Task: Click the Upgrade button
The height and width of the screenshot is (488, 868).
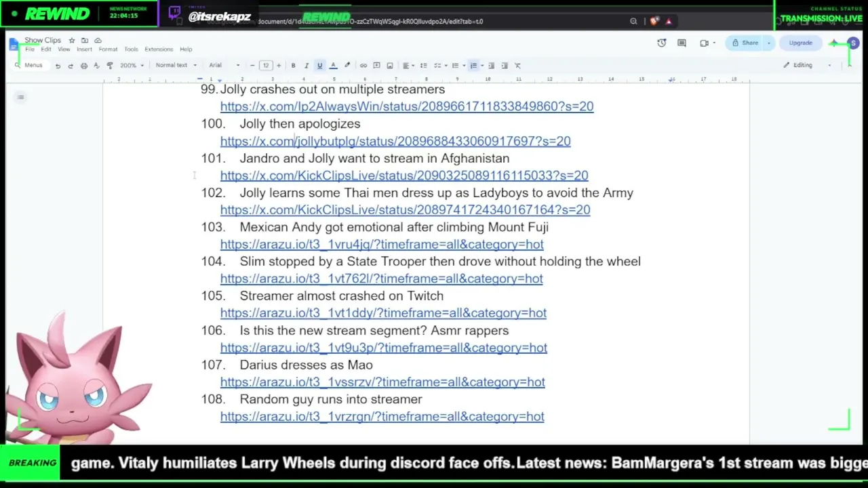Action: (x=800, y=43)
